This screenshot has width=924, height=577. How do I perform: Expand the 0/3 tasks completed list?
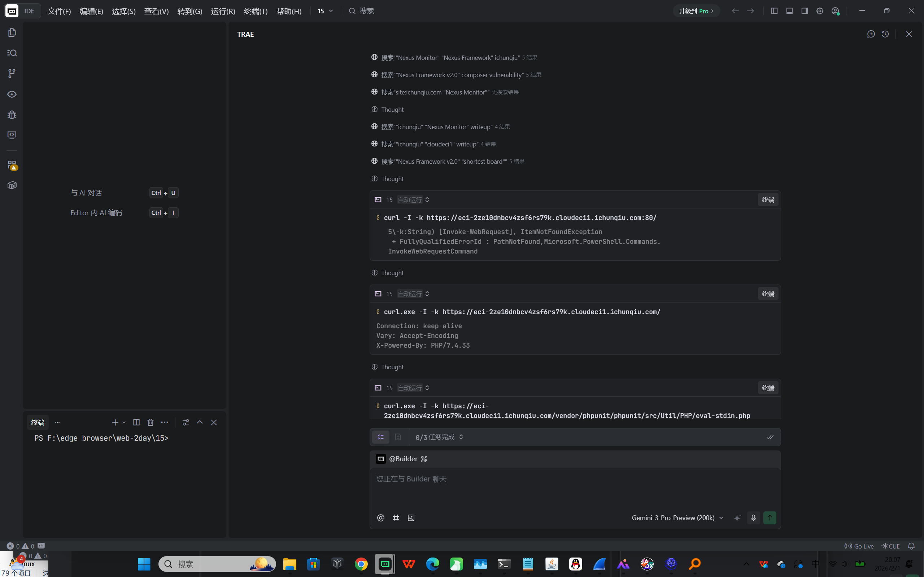pyautogui.click(x=439, y=437)
